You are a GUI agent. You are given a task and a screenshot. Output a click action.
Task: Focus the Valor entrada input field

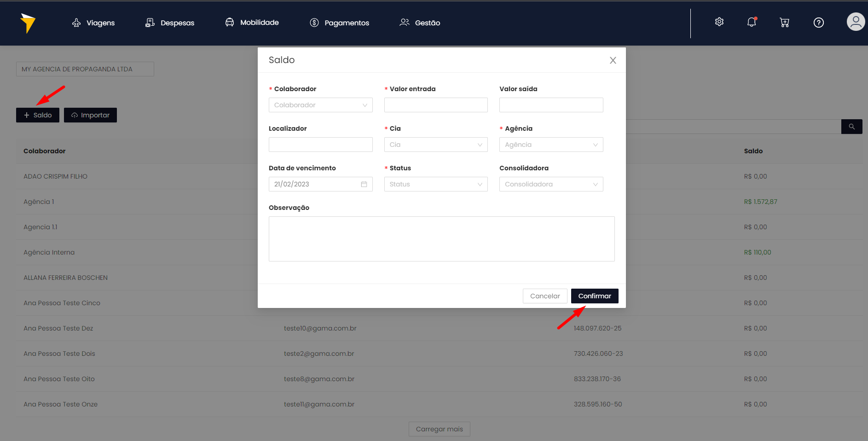[x=436, y=105]
